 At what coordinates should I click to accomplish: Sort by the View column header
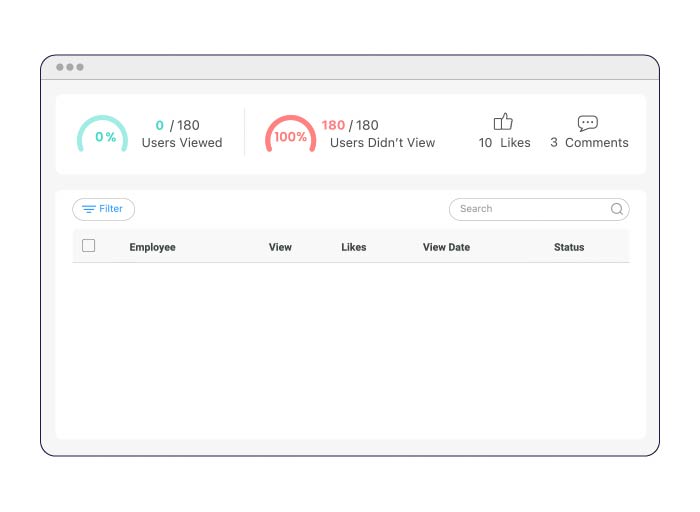tap(280, 247)
